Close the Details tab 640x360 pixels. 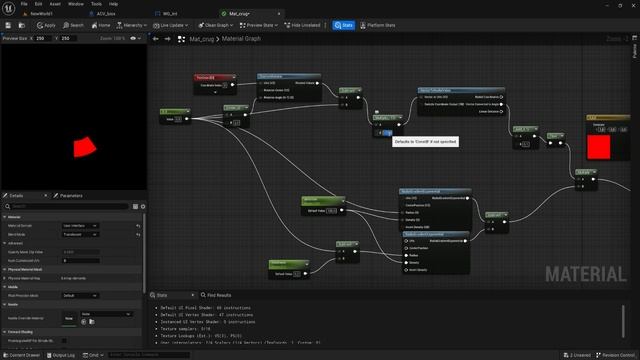point(45,196)
